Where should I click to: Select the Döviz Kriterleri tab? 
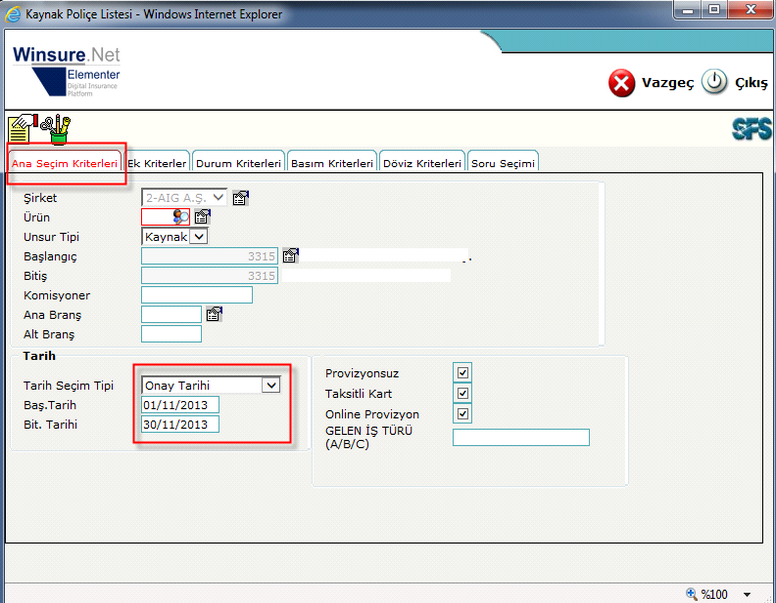point(422,163)
